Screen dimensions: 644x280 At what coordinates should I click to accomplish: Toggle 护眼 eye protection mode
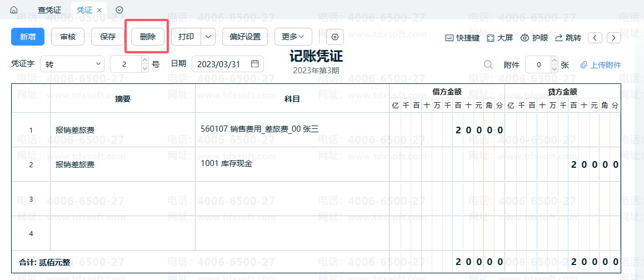[x=534, y=38]
